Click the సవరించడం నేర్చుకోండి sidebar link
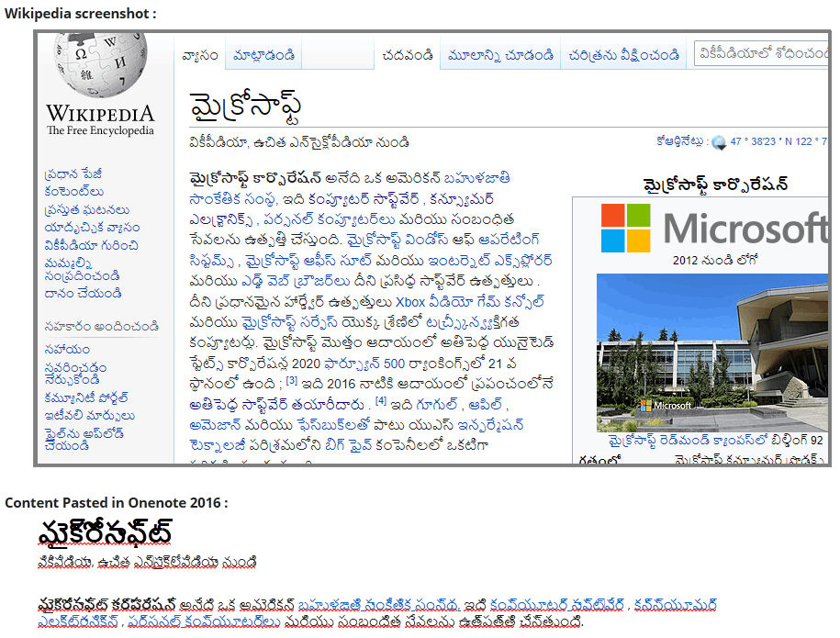 (75, 374)
